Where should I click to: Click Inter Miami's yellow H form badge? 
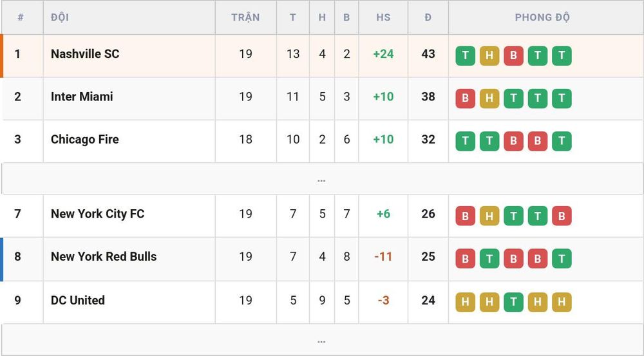[x=489, y=98]
